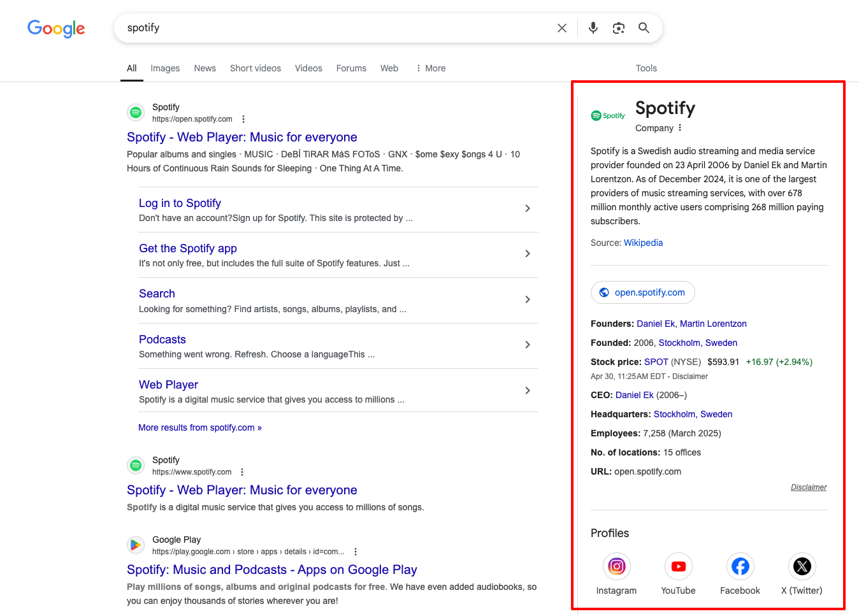Open the More search filters dropdown
The width and height of the screenshot is (859, 616).
click(x=431, y=68)
